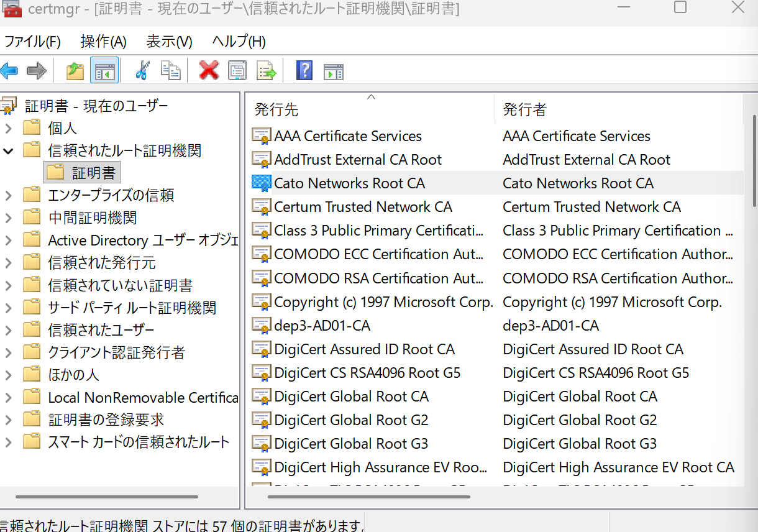Select Active Directory ユーザー オブジェクト tree item
Screen dimensions: 758x532
[x=143, y=241]
